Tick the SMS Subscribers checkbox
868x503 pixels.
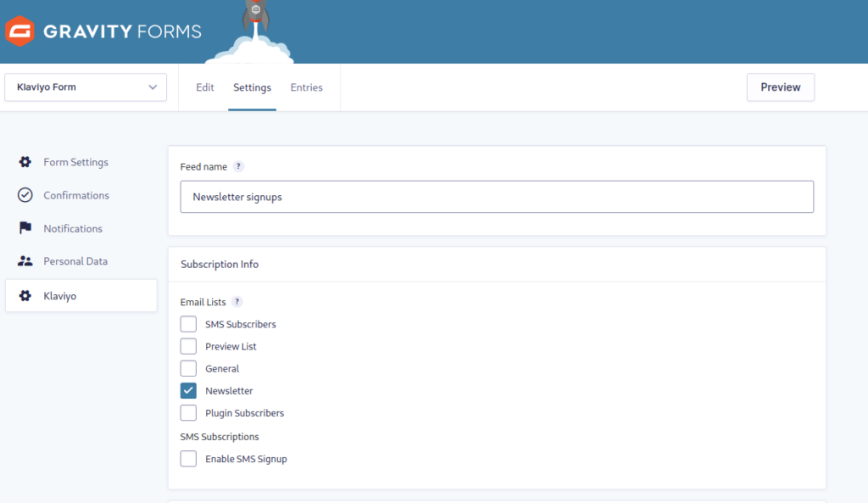pyautogui.click(x=188, y=324)
